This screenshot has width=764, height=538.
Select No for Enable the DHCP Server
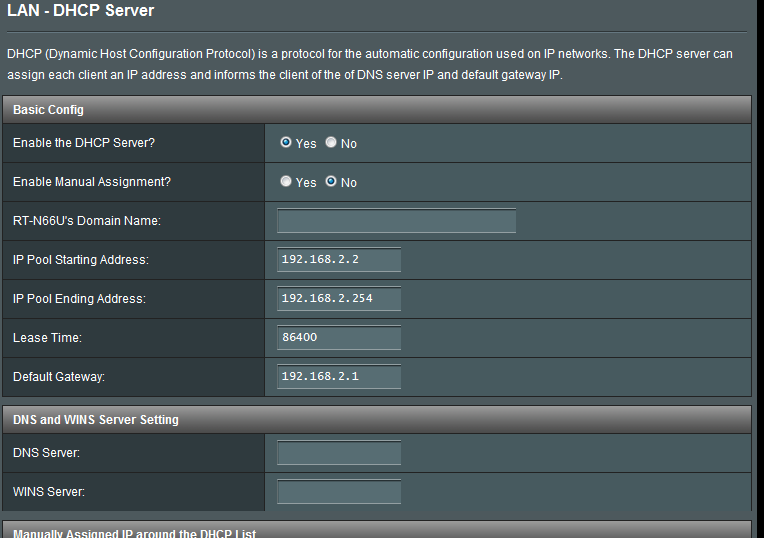tap(331, 143)
